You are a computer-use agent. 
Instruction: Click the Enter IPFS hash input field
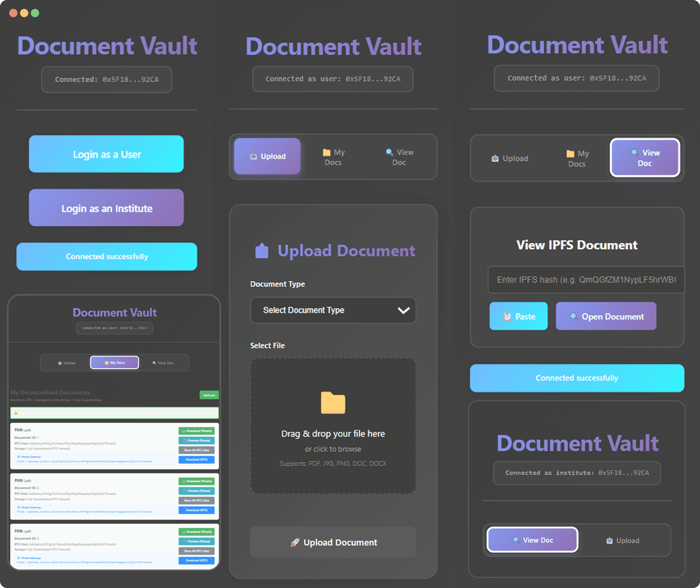tap(586, 280)
